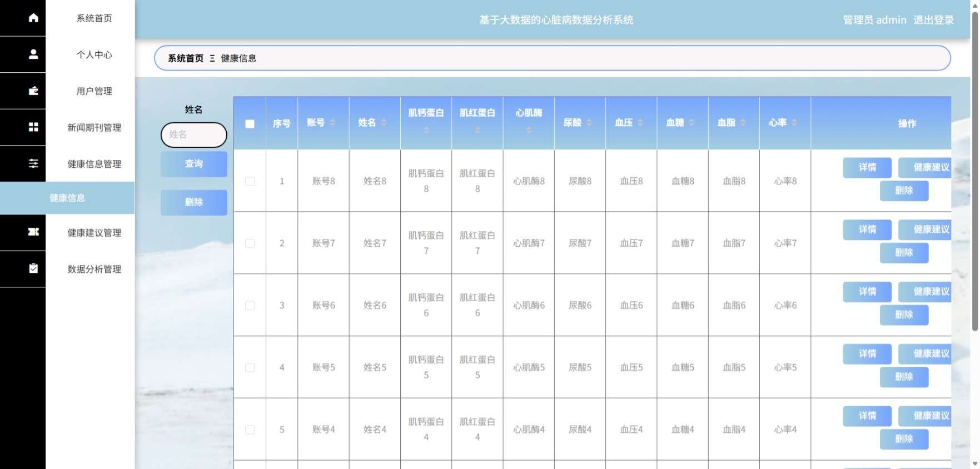Click 健康建议 for the 账号4 row
The width and height of the screenshot is (980, 469).
tap(925, 416)
